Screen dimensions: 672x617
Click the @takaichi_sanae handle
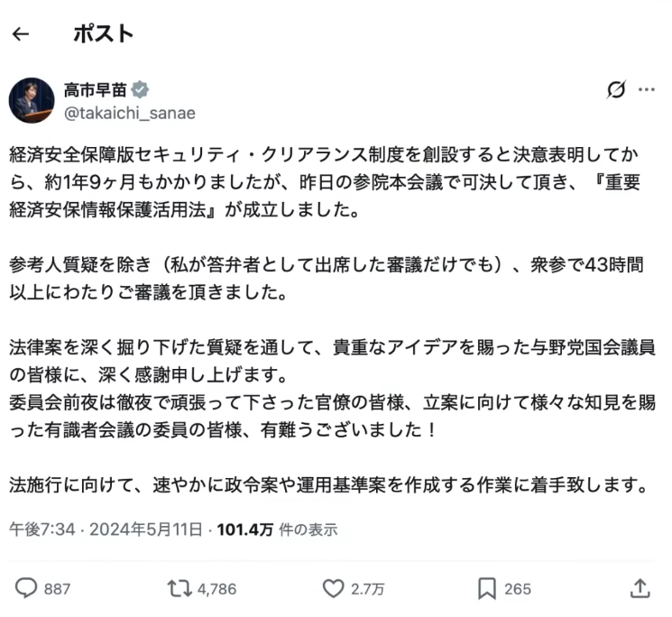pos(129,112)
